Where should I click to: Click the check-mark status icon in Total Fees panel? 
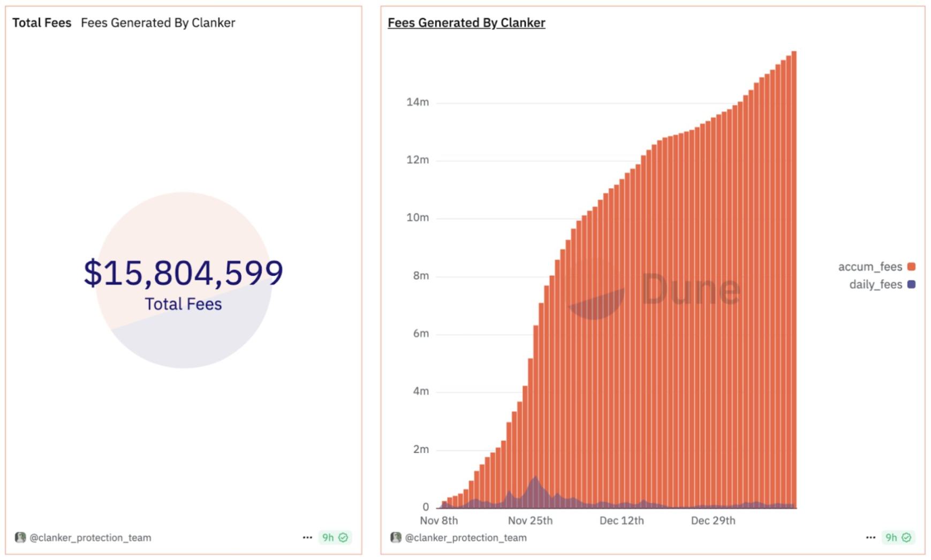coord(343,538)
